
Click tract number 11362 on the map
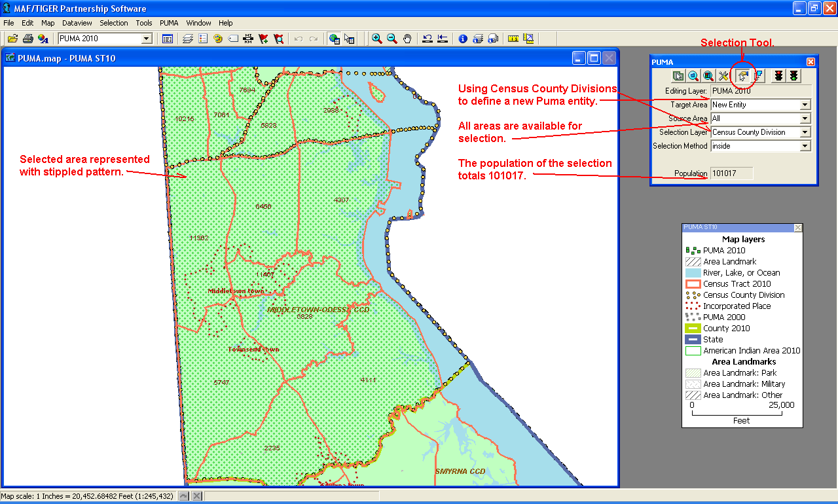198,238
